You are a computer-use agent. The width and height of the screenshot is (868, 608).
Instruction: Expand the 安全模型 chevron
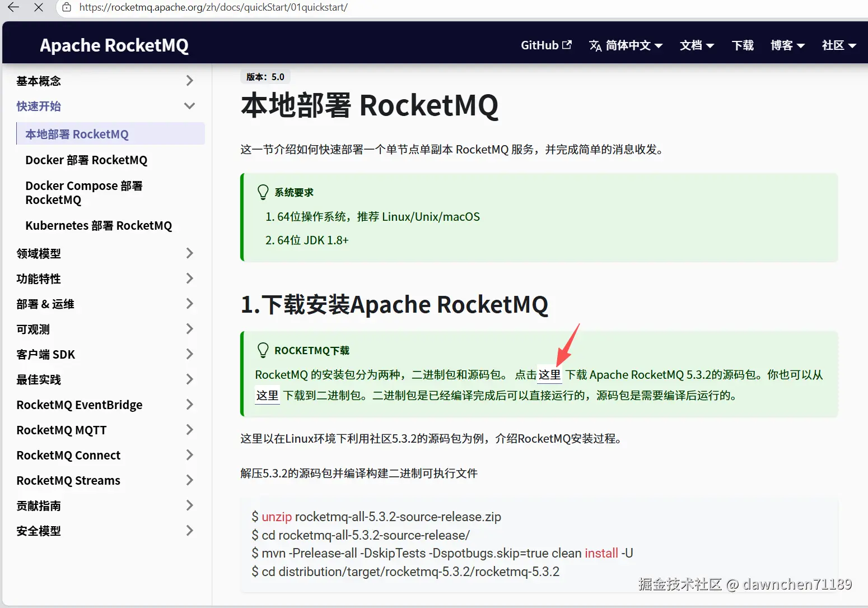tap(190, 531)
